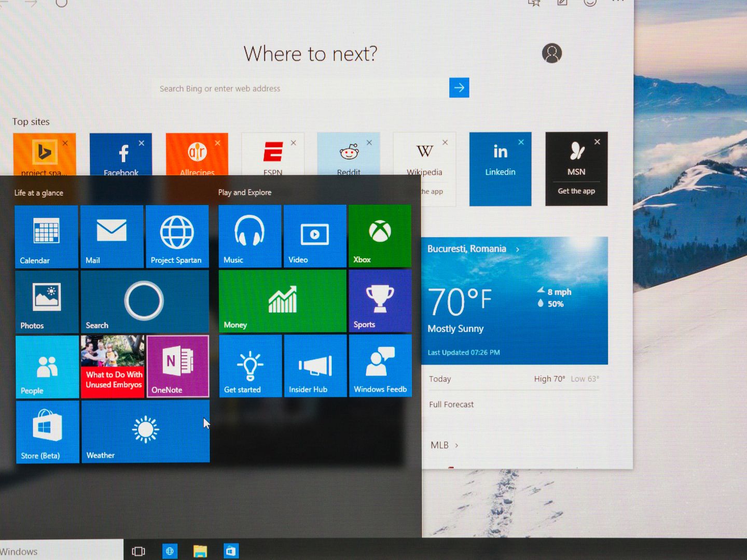Open the People tile
This screenshot has height=560, width=747.
(x=47, y=367)
